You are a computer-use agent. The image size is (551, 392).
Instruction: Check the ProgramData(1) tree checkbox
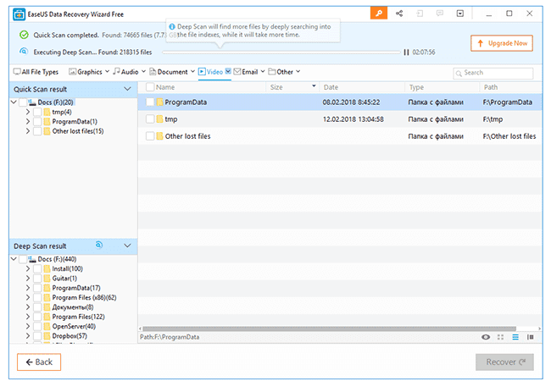point(37,121)
